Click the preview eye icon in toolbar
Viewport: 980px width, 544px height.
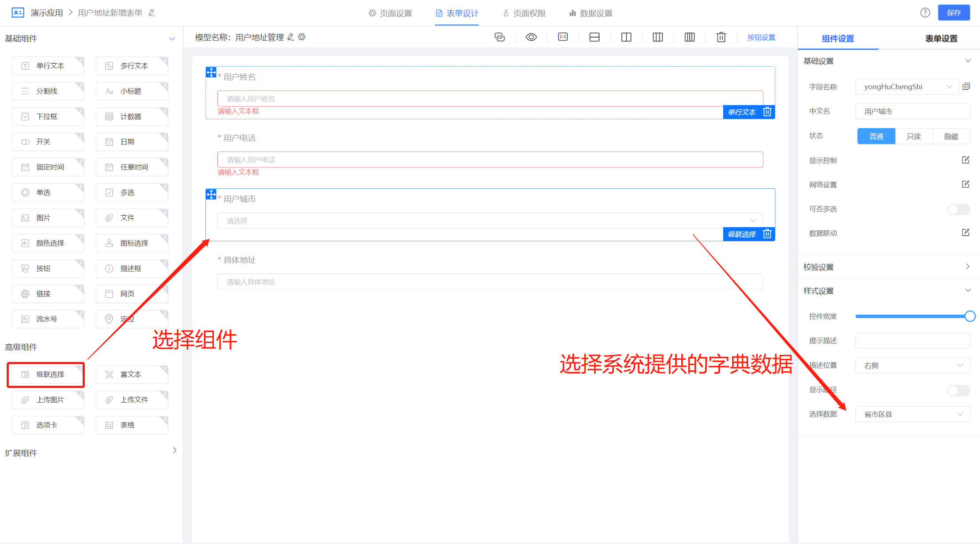(x=531, y=37)
